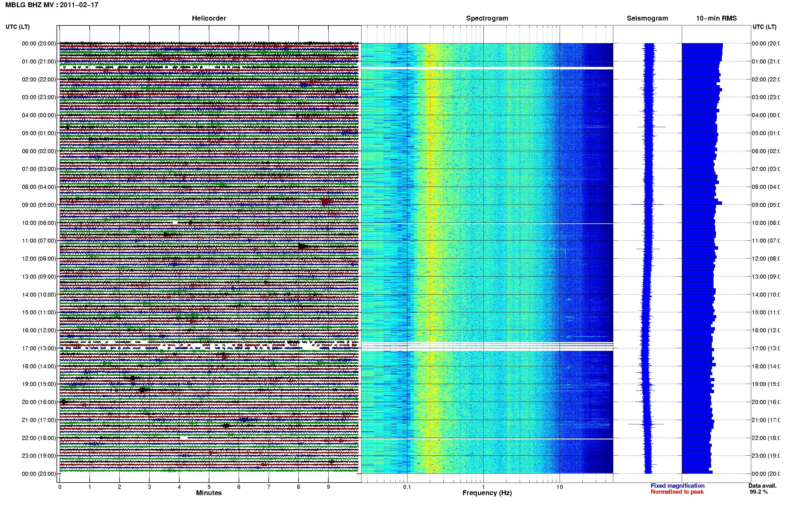Click the 'Frequency (Hz)' axis title
Viewport: 812px width, 508px height.
tap(487, 493)
